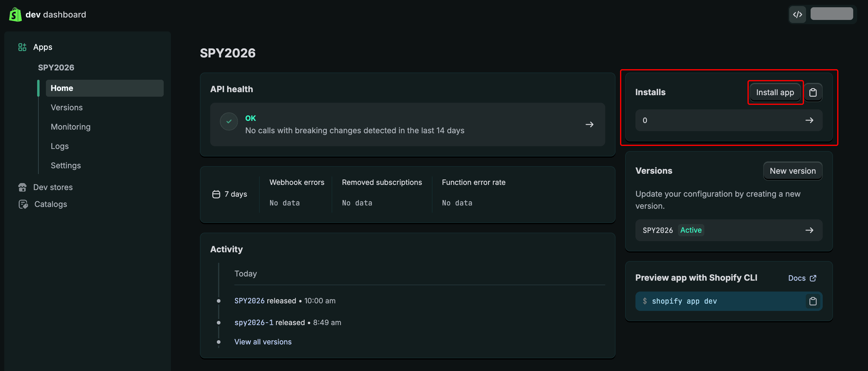Screen dimensions: 868x371
Task: Expand the API health OK row arrow
Action: (x=589, y=124)
